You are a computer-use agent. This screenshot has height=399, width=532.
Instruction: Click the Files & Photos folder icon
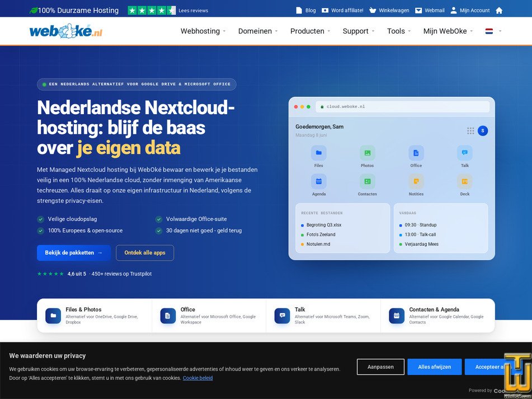pyautogui.click(x=53, y=316)
